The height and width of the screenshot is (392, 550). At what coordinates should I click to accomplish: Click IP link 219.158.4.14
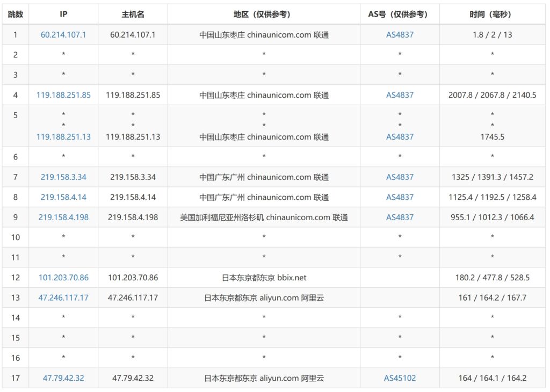pos(63,197)
